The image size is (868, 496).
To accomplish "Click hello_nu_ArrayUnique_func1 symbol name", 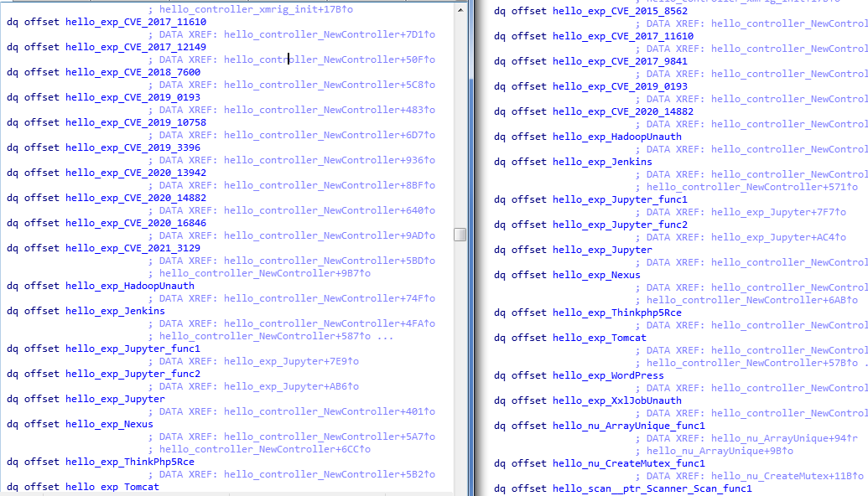I will (x=629, y=426).
